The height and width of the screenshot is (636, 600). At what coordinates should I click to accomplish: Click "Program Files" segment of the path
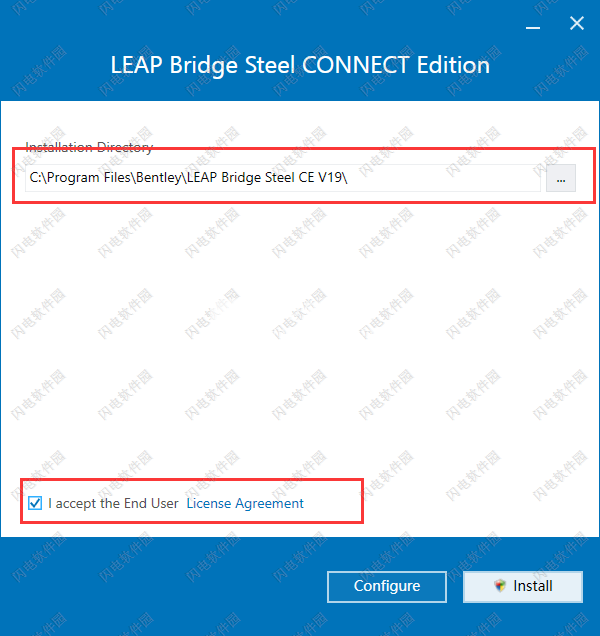click(89, 178)
